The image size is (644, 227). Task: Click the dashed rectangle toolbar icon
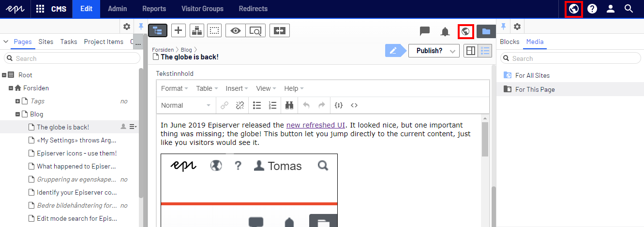coord(214,30)
